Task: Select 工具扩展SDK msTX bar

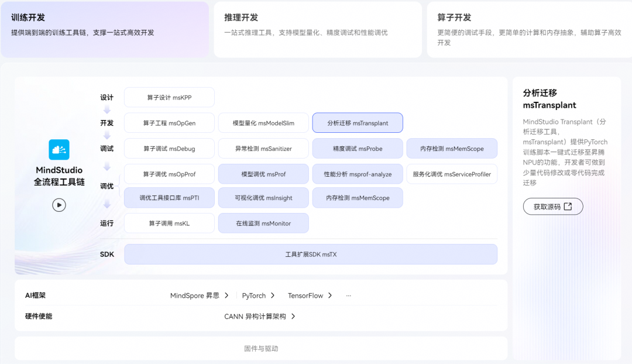Action: [311, 255]
